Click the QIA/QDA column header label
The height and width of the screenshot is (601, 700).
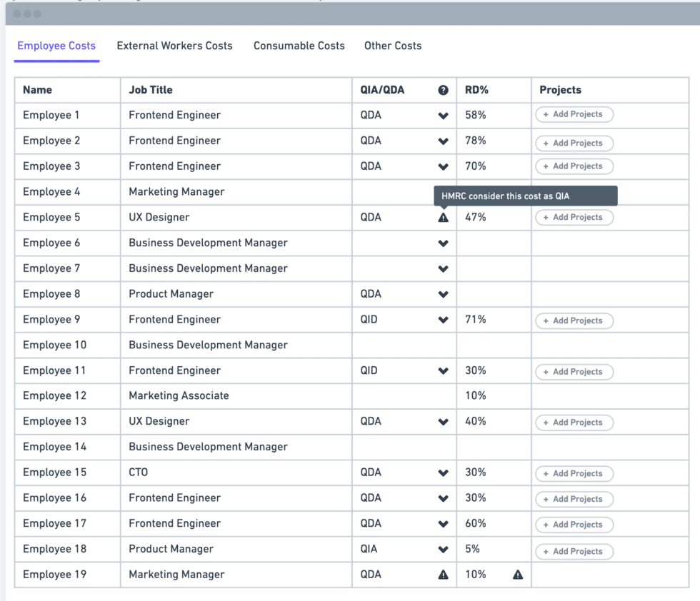coord(382,90)
